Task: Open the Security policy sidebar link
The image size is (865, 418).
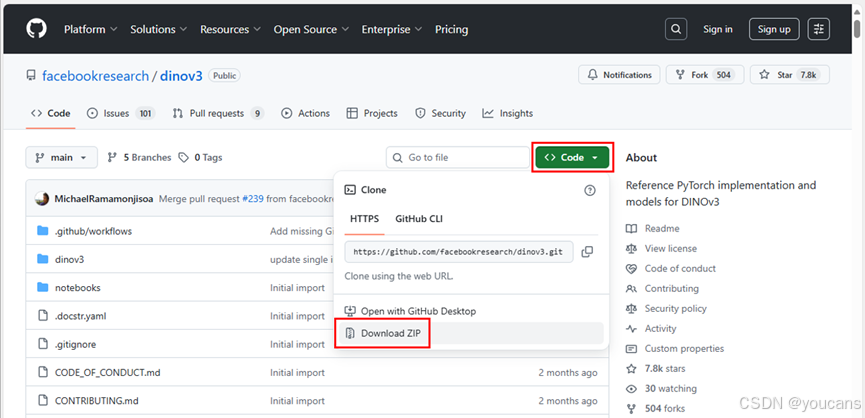Action: [x=676, y=309]
